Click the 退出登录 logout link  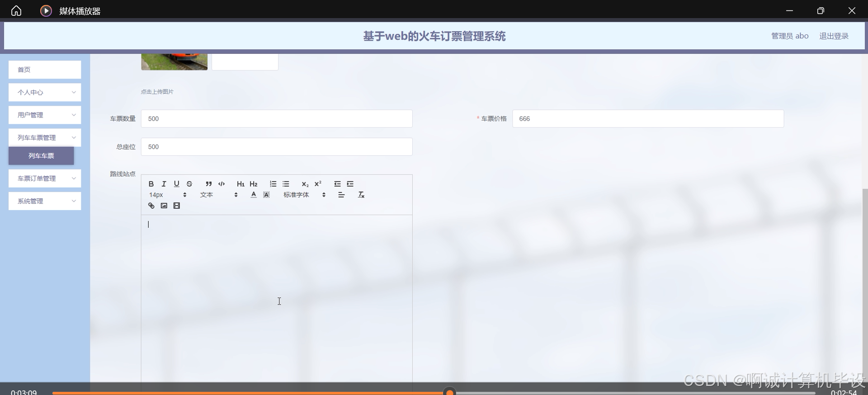(834, 36)
